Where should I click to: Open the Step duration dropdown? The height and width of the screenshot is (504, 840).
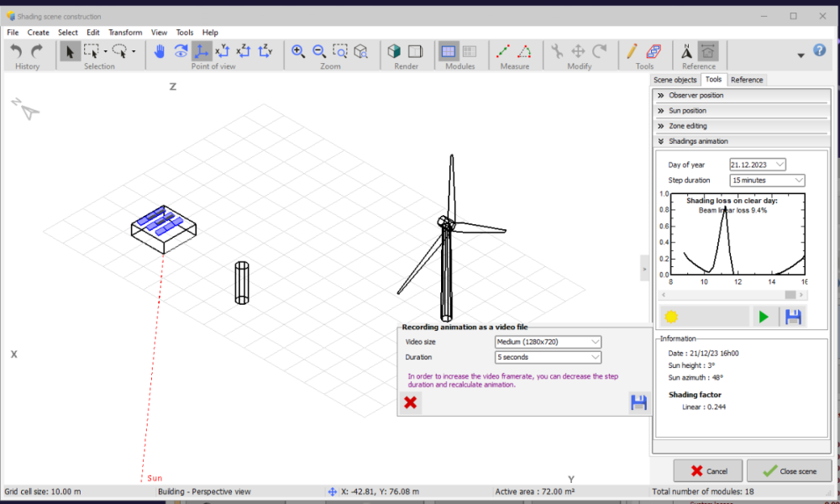(x=767, y=181)
